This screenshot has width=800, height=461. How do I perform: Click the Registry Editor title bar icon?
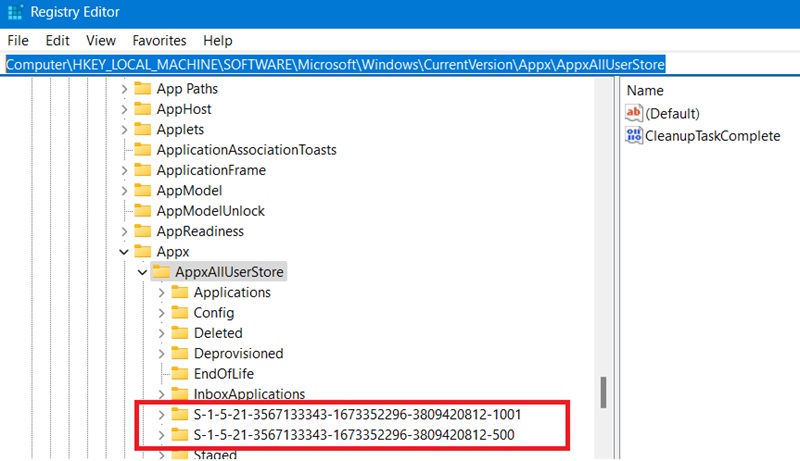(x=15, y=12)
